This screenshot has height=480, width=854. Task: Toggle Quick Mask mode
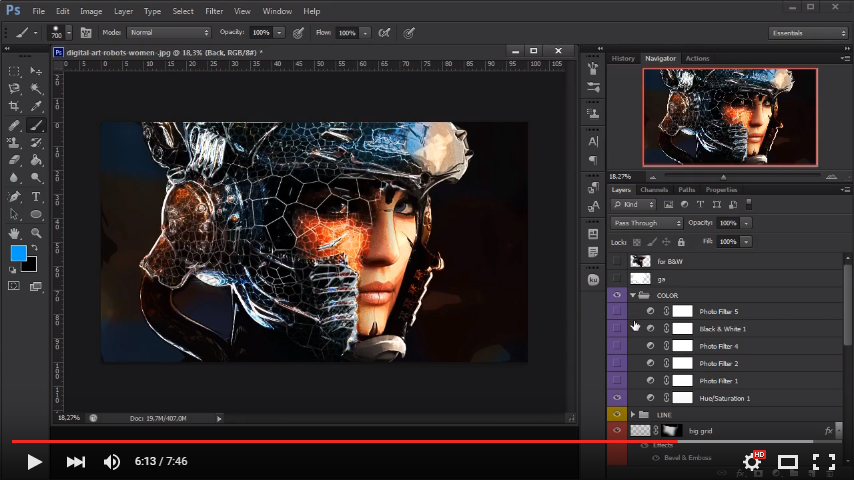pyautogui.click(x=14, y=286)
